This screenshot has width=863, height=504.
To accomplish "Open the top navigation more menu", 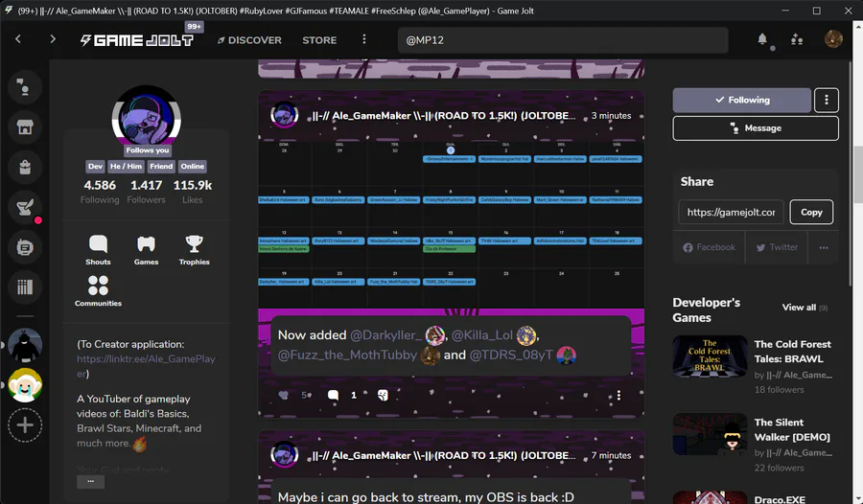I will [363, 39].
